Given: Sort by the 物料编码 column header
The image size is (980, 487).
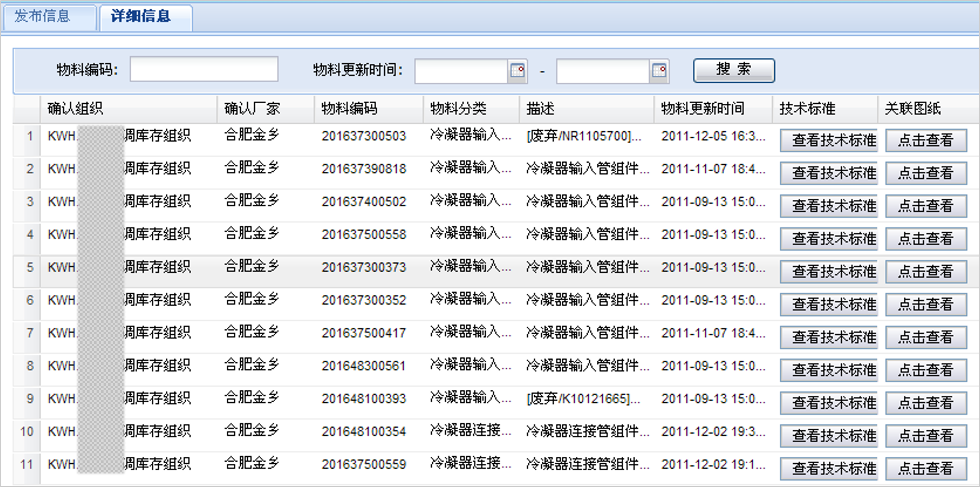Looking at the screenshot, I should [x=349, y=109].
